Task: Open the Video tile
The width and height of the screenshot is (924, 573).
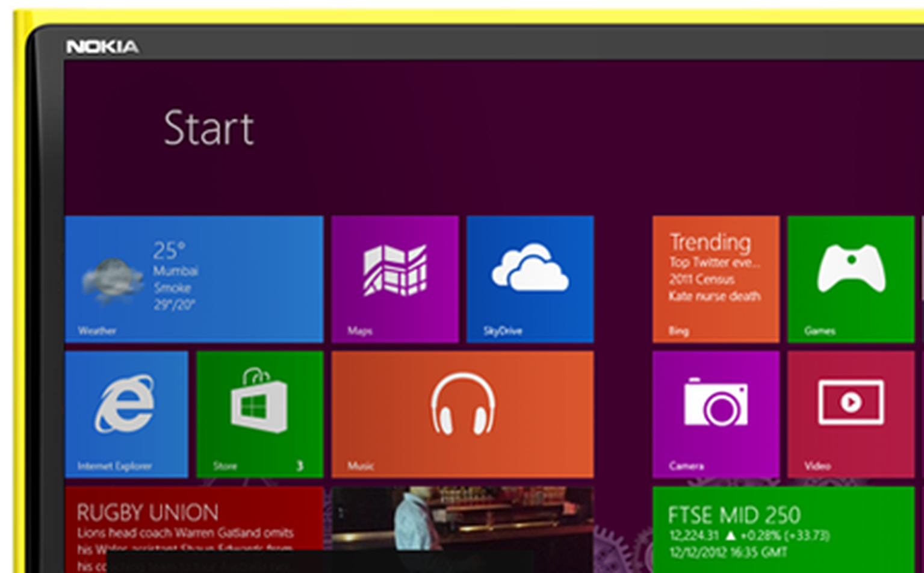Action: [851, 415]
